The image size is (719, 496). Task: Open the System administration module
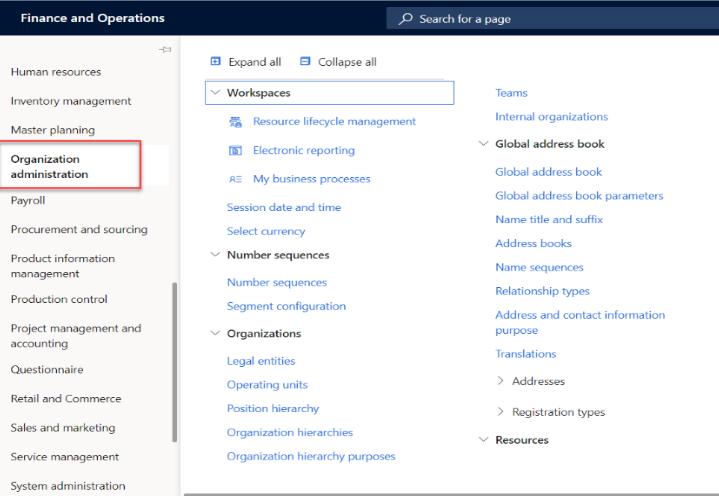[x=68, y=486]
